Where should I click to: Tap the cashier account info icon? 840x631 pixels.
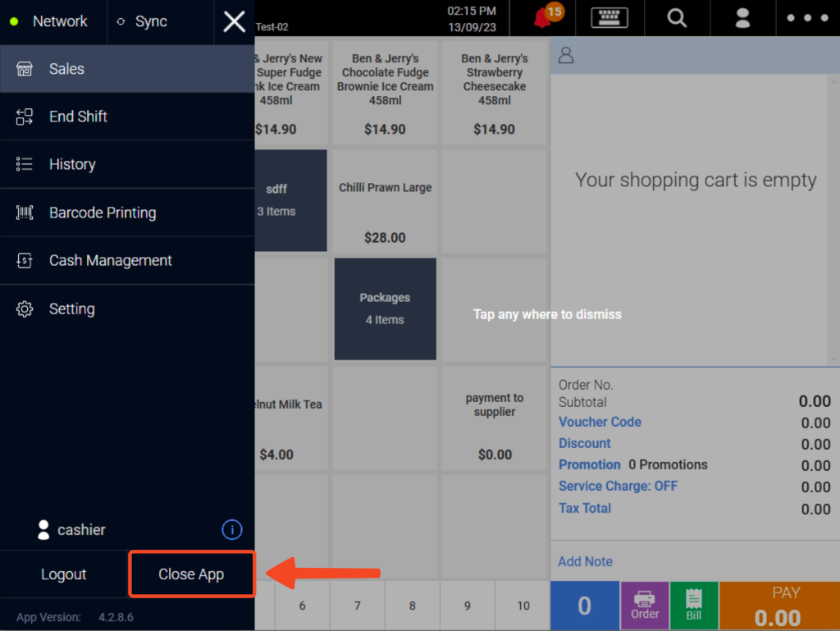(x=231, y=529)
